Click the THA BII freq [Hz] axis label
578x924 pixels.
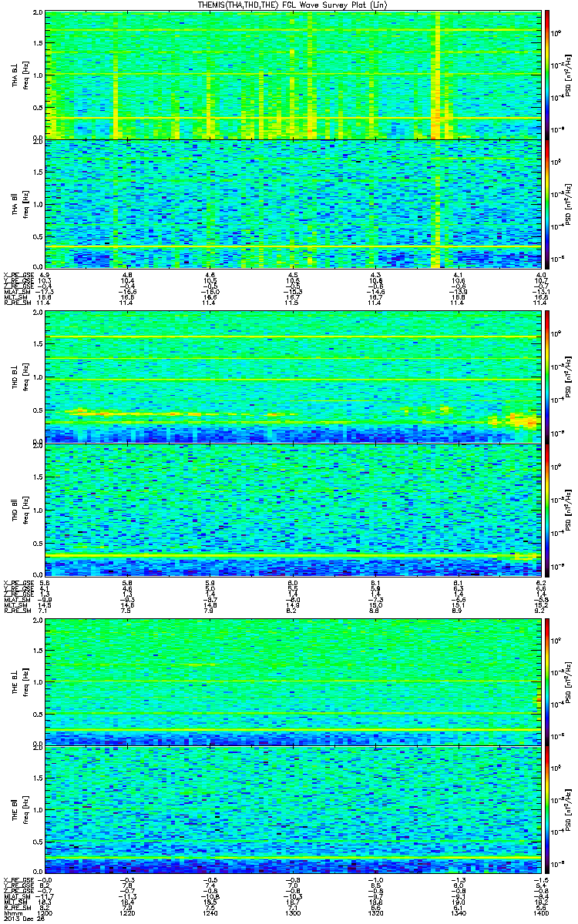pos(25,203)
